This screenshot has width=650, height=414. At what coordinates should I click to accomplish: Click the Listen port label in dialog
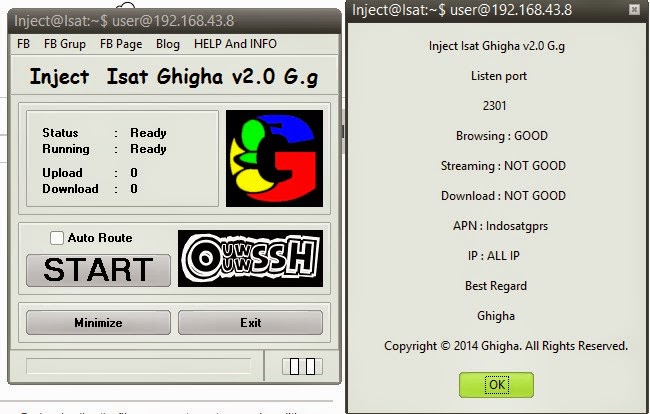point(499,76)
